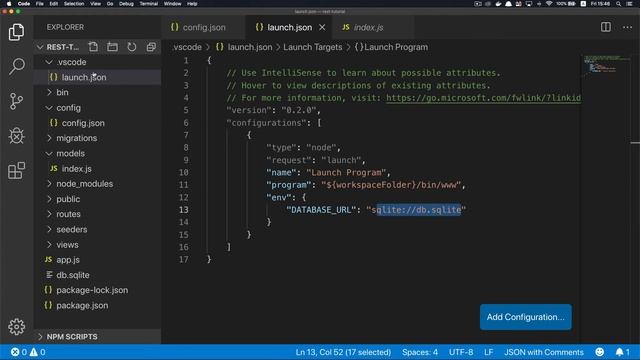Open db.sqlite in explorer
This screenshot has width=640, height=360.
click(x=98, y=275)
